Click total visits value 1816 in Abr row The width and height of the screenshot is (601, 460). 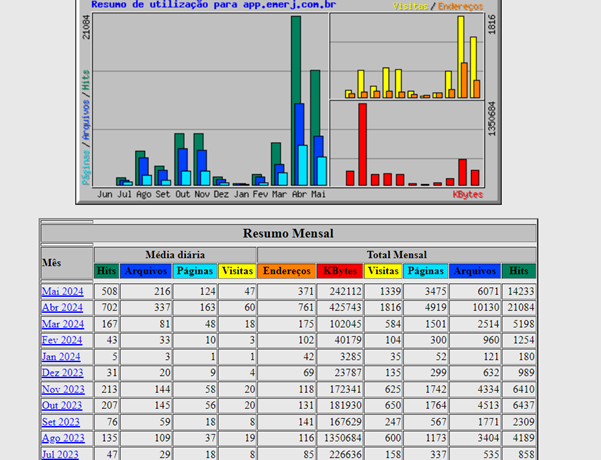pos(390,307)
